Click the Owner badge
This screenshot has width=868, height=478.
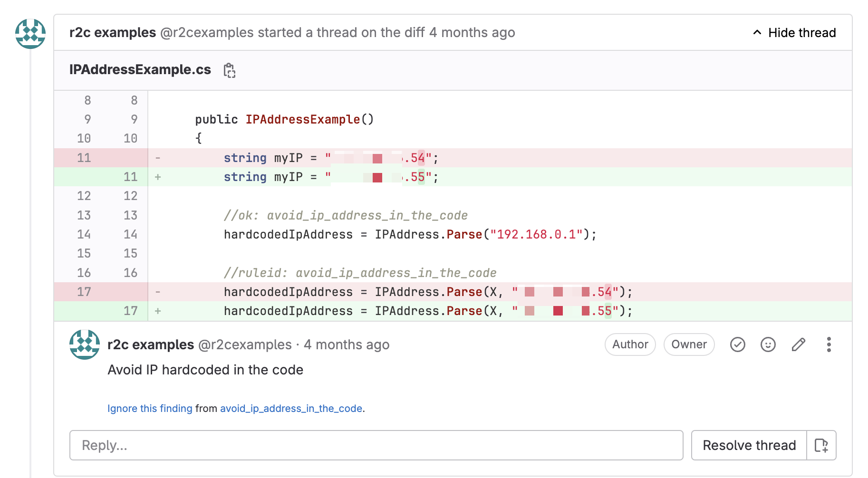click(689, 344)
